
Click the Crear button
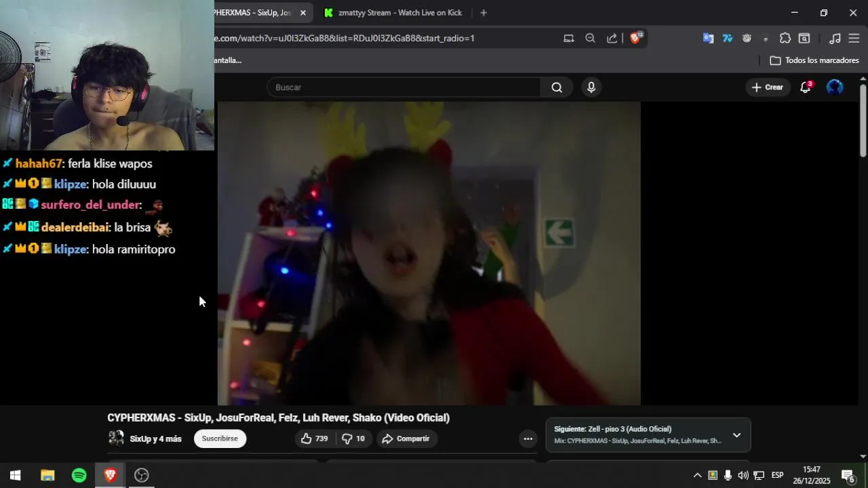(x=767, y=87)
